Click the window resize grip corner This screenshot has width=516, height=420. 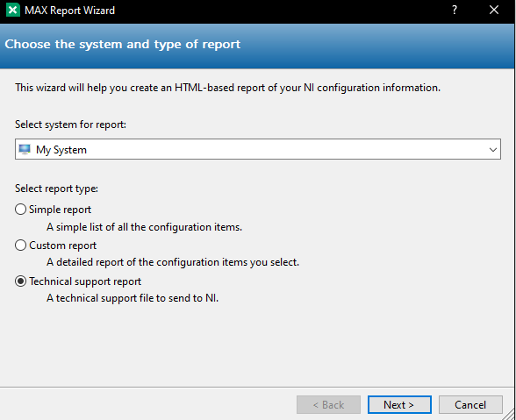509,415
